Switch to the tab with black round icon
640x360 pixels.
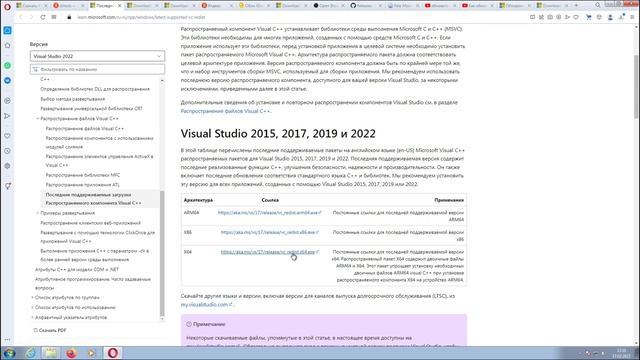pyautogui.click(x=329, y=6)
